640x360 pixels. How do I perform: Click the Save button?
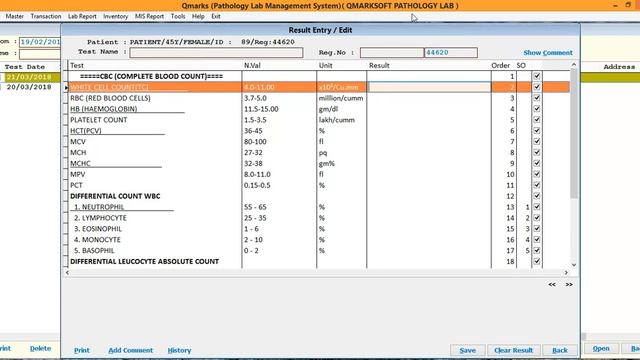(x=467, y=350)
